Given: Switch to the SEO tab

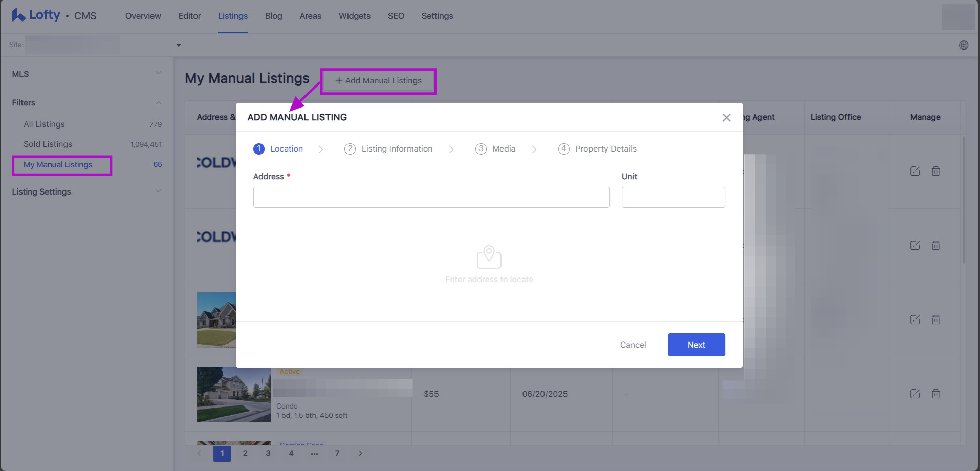Looking at the screenshot, I should pyautogui.click(x=396, y=16).
